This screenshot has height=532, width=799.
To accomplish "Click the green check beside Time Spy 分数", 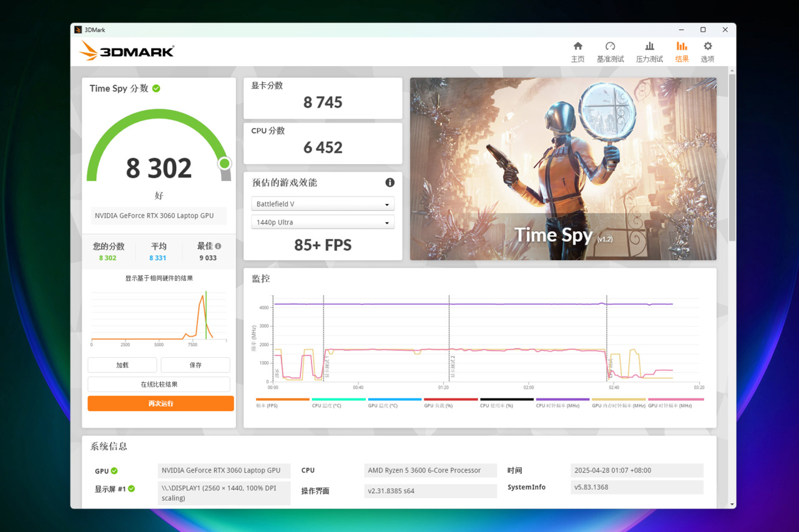I will (x=156, y=89).
